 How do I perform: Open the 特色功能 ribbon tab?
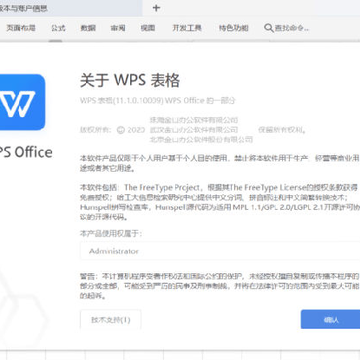pyautogui.click(x=233, y=28)
